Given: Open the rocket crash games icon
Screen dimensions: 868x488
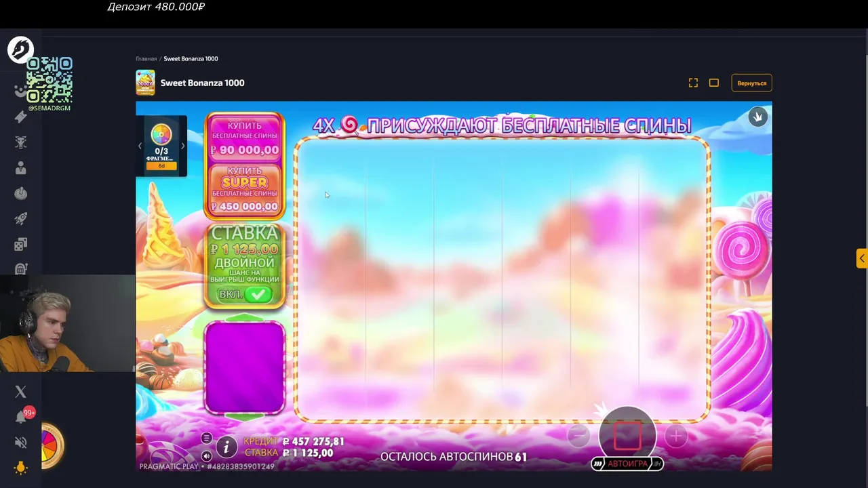Looking at the screenshot, I should click(20, 218).
